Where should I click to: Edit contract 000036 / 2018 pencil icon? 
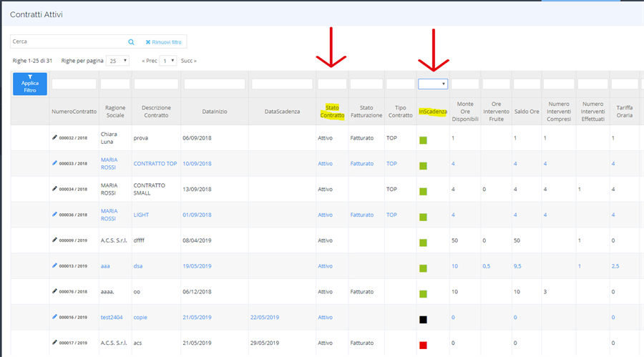(54, 214)
